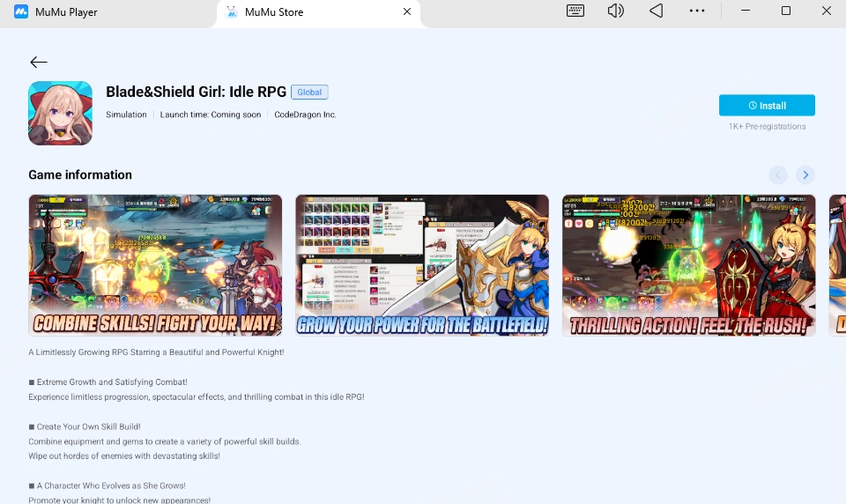Viewport: 846px width, 504px height.
Task: Open the Thrilling Action screenshot
Action: pyautogui.click(x=688, y=265)
